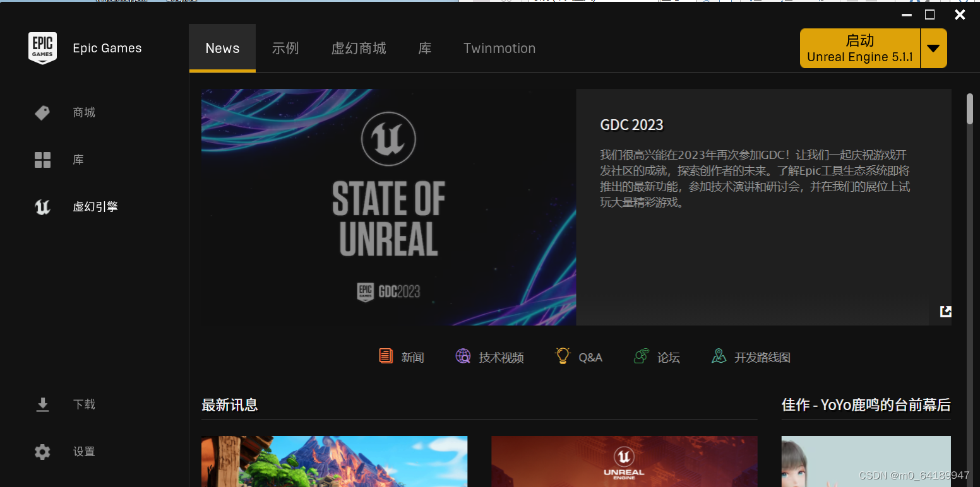The width and height of the screenshot is (980, 487).
Task: Click the 技术视频 globe icon
Action: 463,356
